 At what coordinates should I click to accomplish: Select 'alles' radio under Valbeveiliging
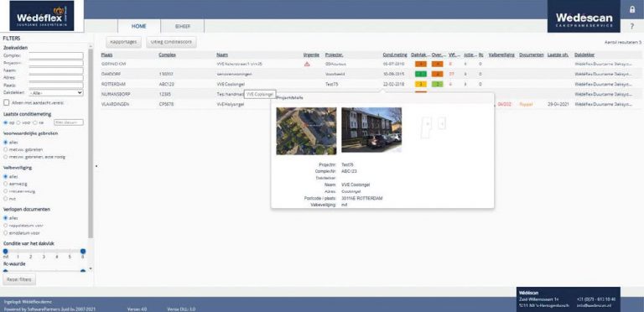point(5,176)
